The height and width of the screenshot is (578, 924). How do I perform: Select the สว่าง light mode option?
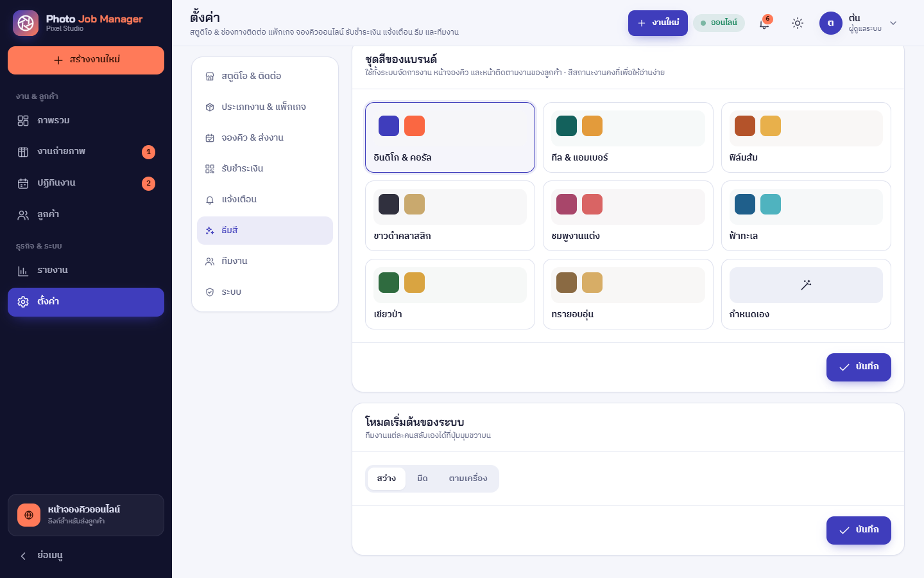coord(386,478)
